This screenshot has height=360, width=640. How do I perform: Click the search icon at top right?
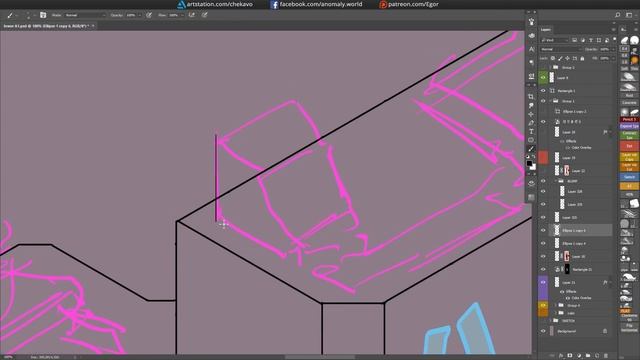click(618, 15)
